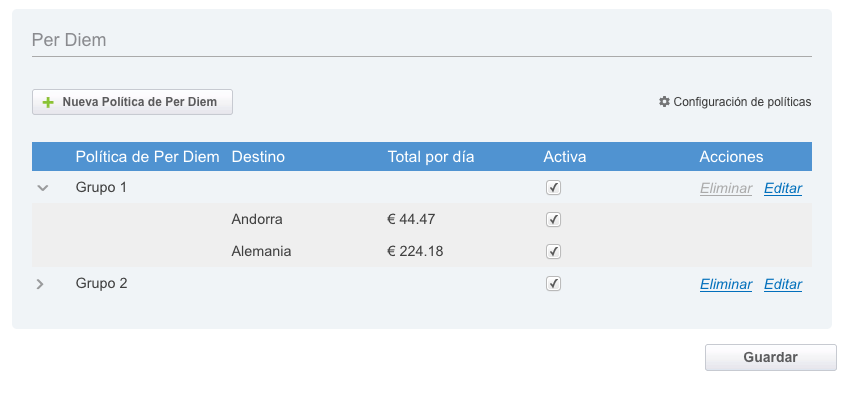The image size is (855, 396).
Task: Click Eliminar for Grupo 2
Action: [x=726, y=285]
